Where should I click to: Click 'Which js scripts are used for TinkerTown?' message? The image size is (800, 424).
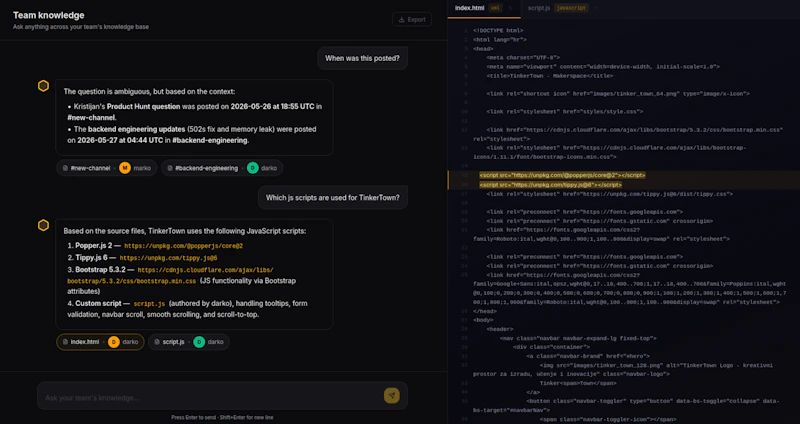pos(333,197)
